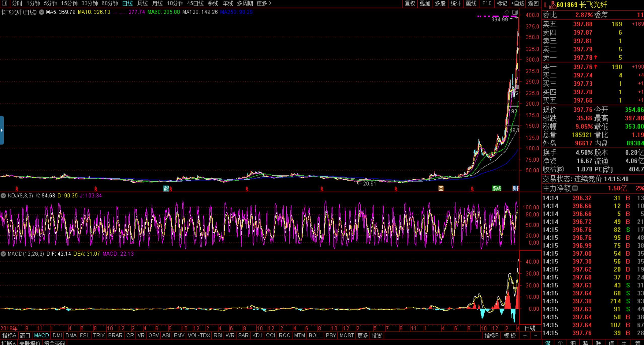
Task: Click the 解 info marker on chart
Action: tap(166, 189)
